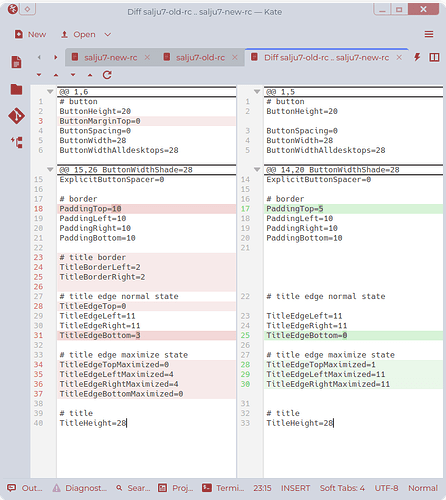
Task: Click the line PaddingTop=10
Action: (147, 208)
